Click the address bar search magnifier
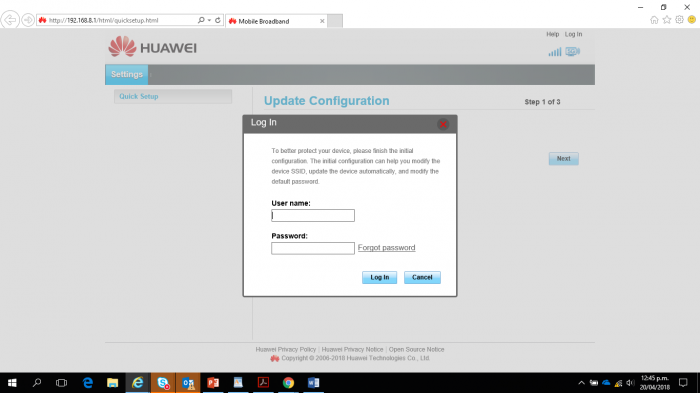 pos(201,20)
